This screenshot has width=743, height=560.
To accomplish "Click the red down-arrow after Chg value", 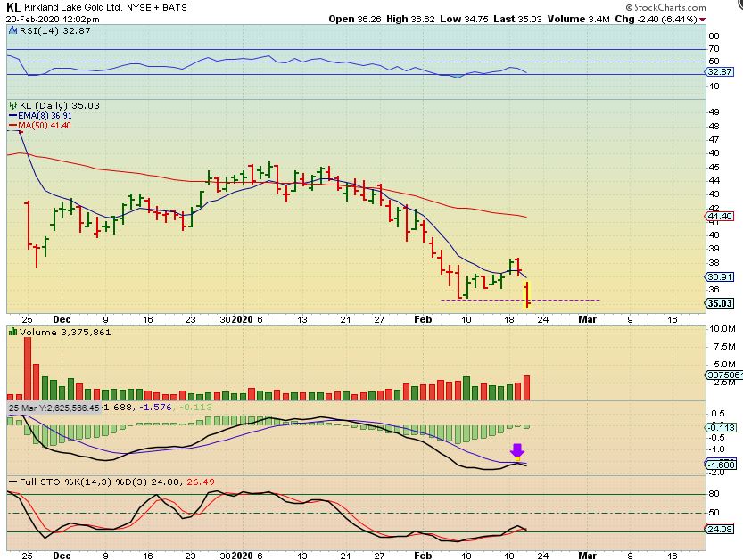I will (x=702, y=20).
